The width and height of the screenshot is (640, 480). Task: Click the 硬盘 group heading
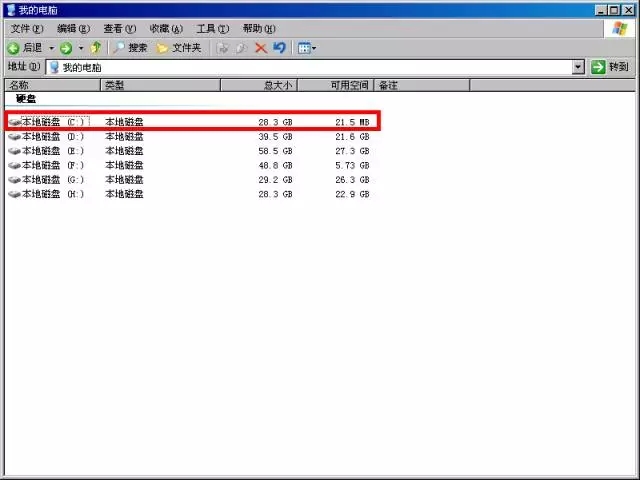point(26,98)
